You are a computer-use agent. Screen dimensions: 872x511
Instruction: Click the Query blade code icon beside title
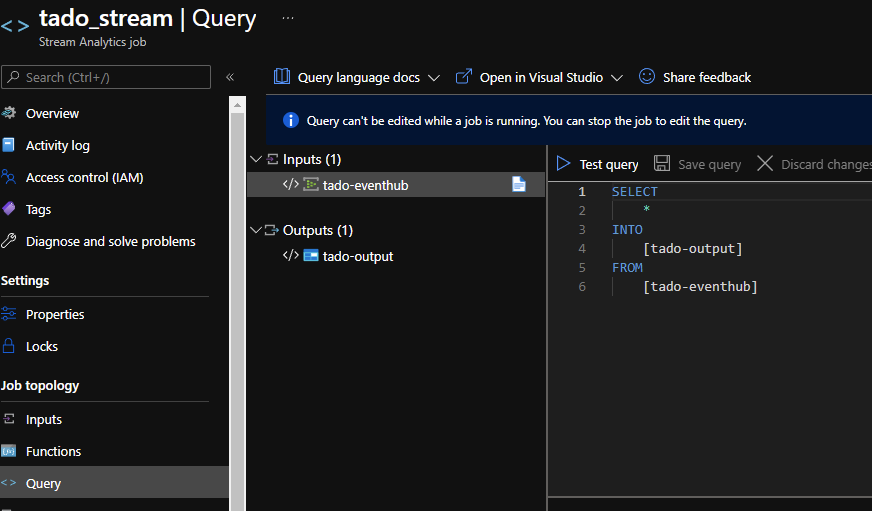(x=15, y=26)
